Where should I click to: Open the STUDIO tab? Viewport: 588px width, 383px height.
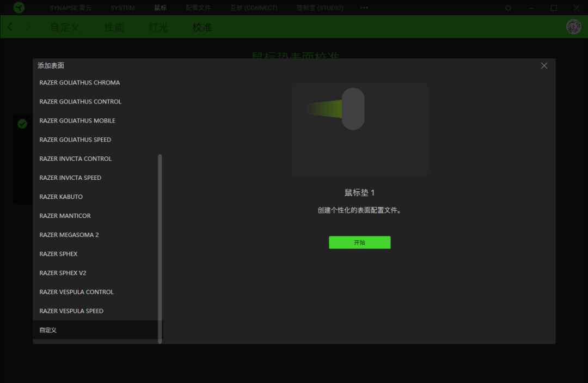click(x=320, y=8)
